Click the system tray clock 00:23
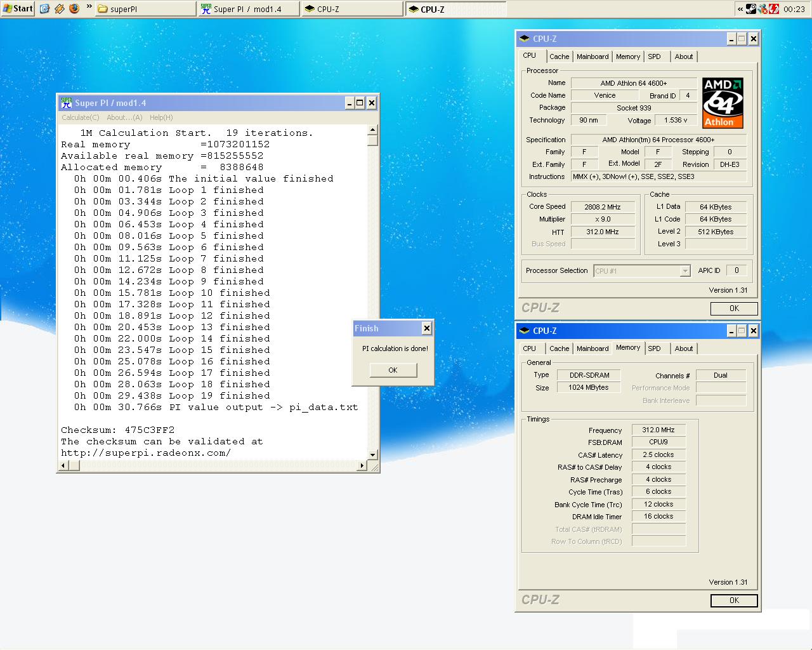The width and height of the screenshot is (812, 650). [794, 9]
